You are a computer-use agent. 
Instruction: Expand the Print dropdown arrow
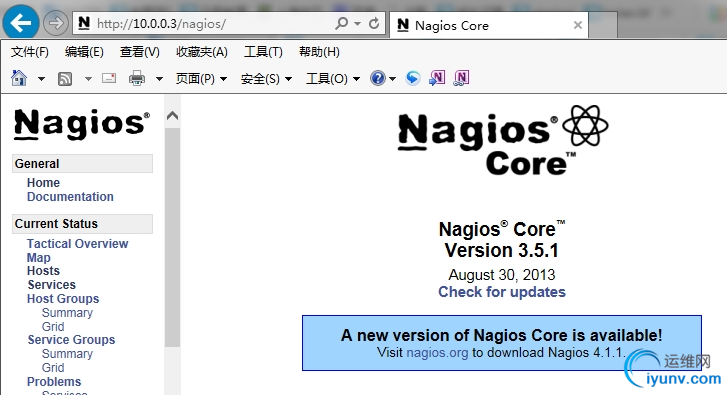[x=159, y=79]
